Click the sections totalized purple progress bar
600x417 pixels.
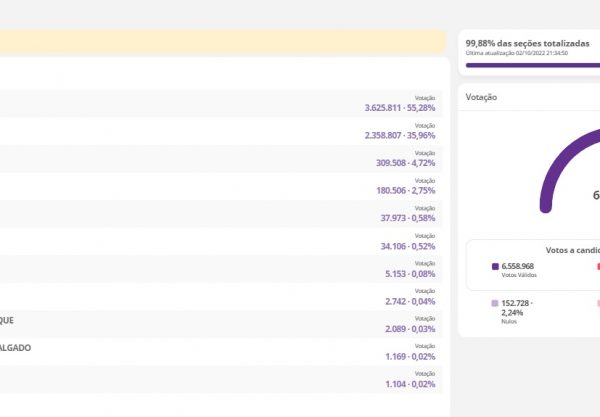[532, 65]
